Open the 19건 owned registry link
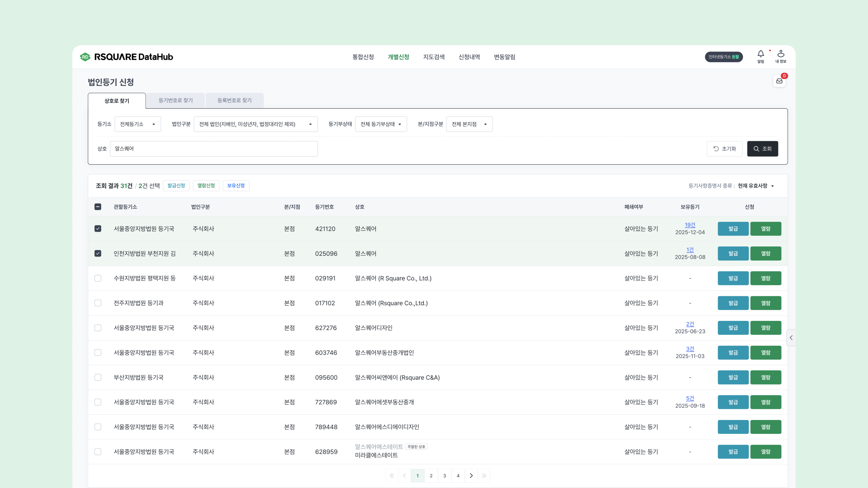Viewport: 868px width, 488px height. click(690, 225)
